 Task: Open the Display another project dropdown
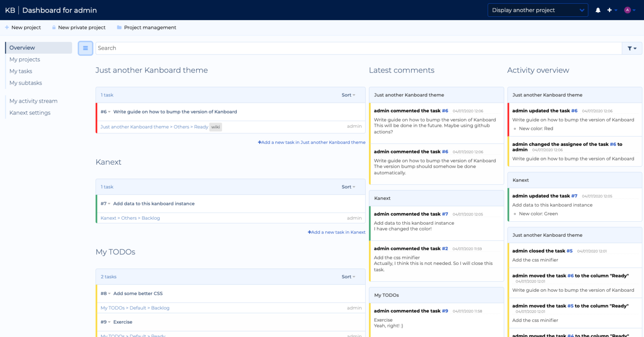pos(538,10)
